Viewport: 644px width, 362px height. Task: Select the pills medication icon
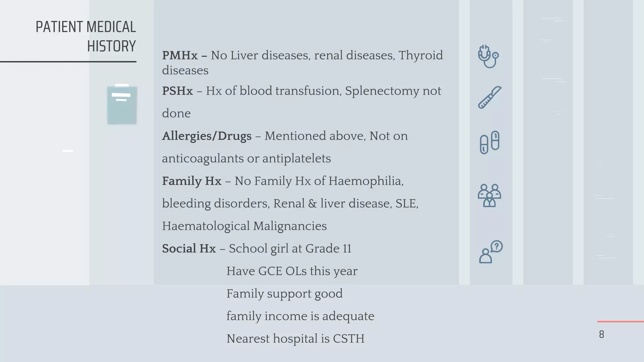pos(490,142)
